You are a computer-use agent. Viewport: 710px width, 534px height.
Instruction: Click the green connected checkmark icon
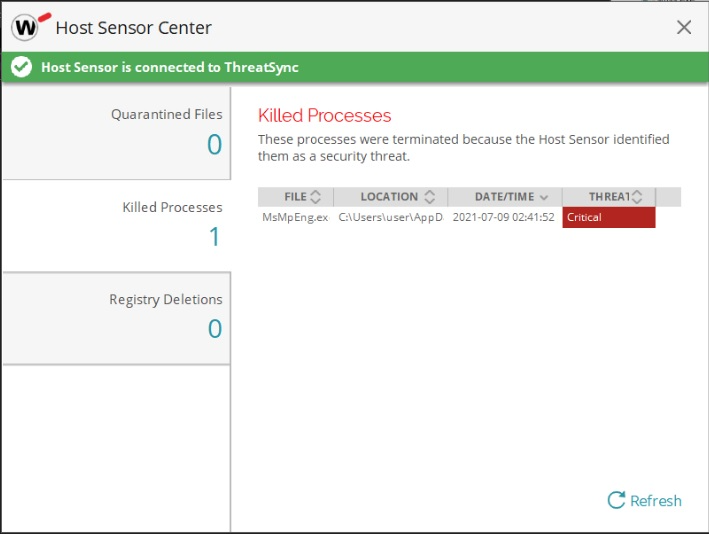(22, 67)
